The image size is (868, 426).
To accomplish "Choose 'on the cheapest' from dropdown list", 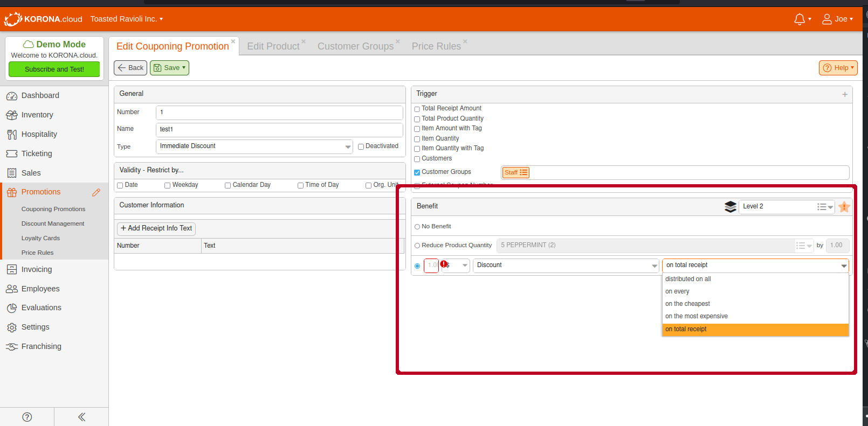I will [x=687, y=304].
